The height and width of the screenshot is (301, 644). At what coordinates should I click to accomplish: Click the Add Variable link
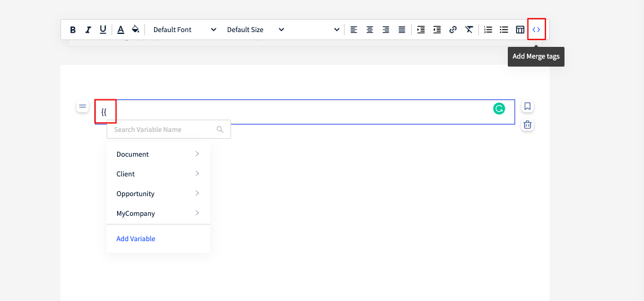point(136,239)
